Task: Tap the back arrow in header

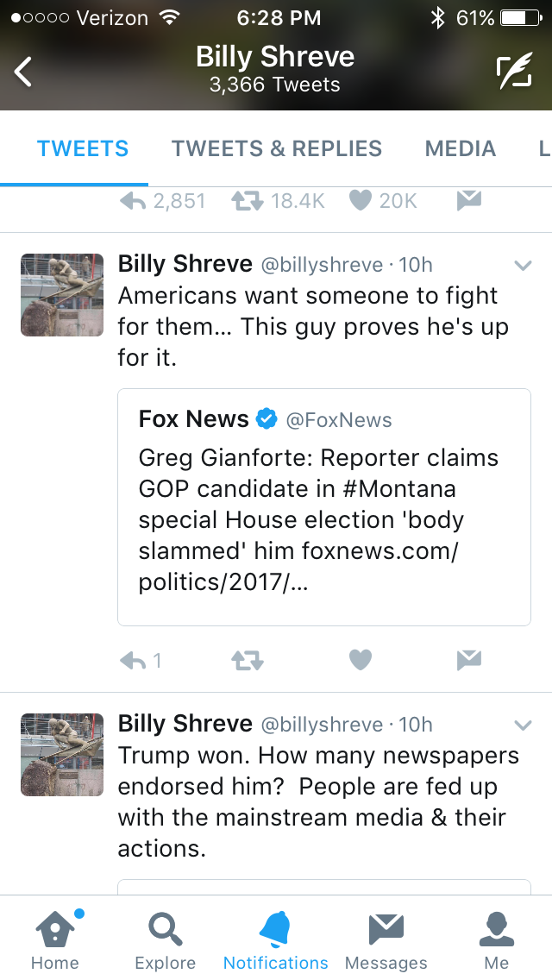Action: tap(23, 72)
